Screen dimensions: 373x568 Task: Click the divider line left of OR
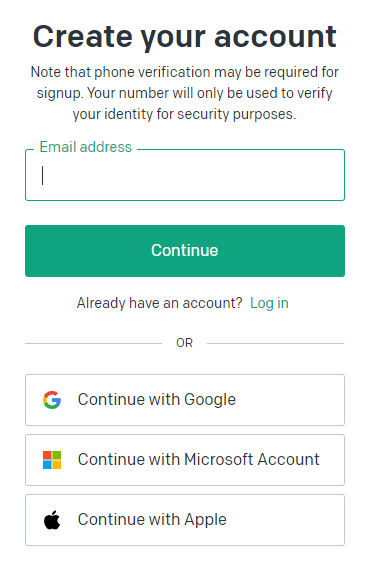coord(93,343)
